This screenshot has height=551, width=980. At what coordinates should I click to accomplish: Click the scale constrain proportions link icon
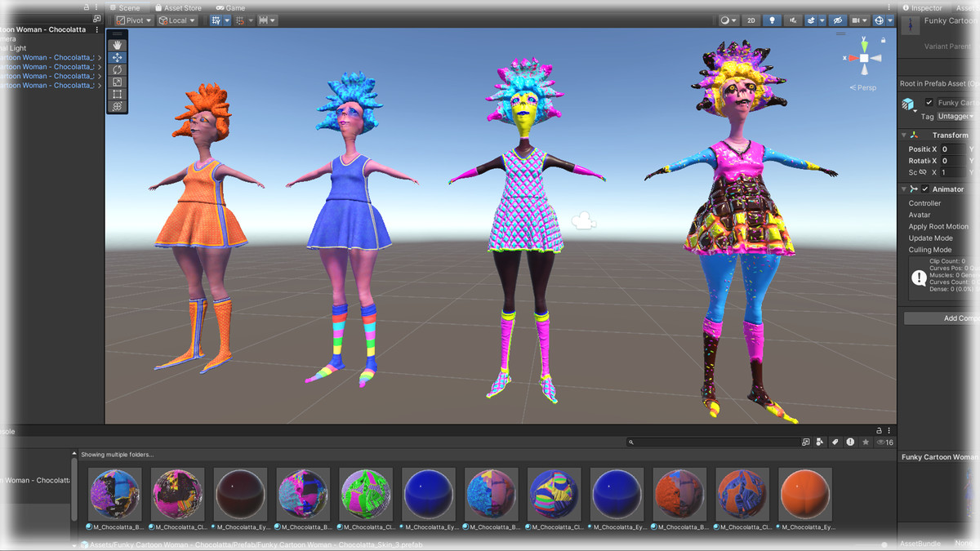pos(923,172)
